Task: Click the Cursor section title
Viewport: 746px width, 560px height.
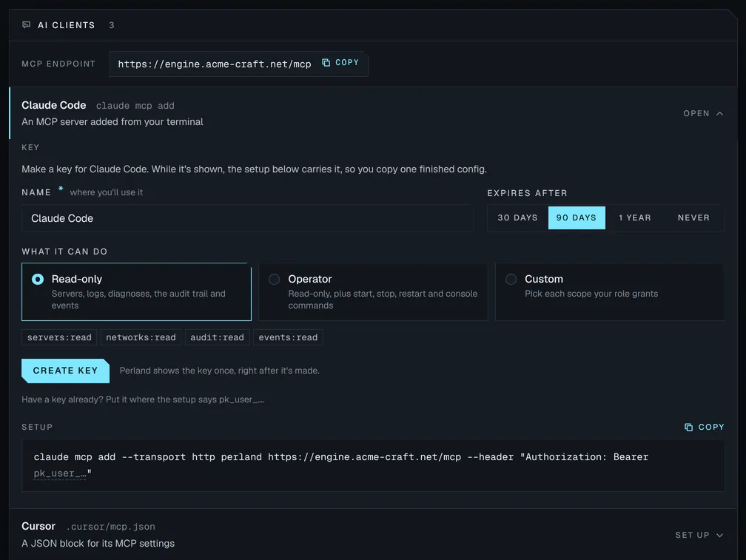Action: coord(38,526)
